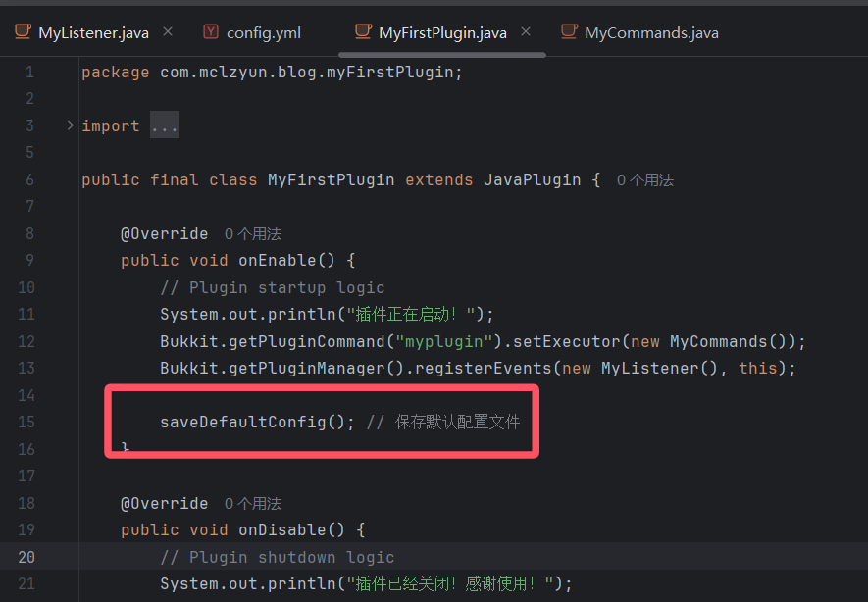
Task: Click the MyFirstPlugin class name in its declaration
Action: point(332,179)
